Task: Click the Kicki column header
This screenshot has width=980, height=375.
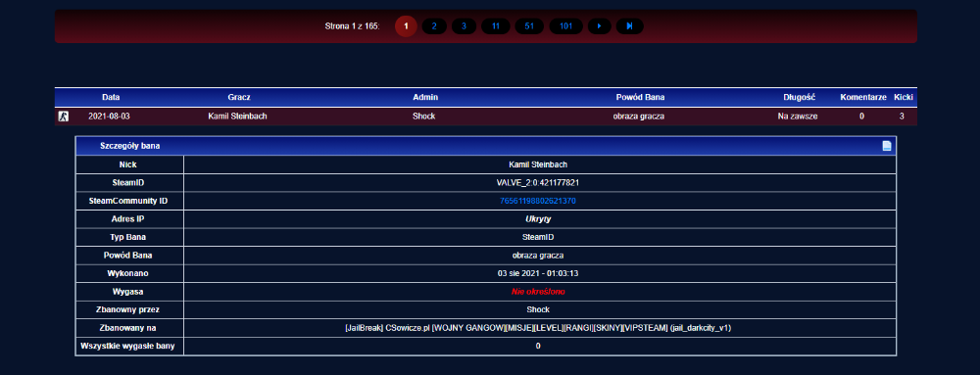Action: (904, 97)
